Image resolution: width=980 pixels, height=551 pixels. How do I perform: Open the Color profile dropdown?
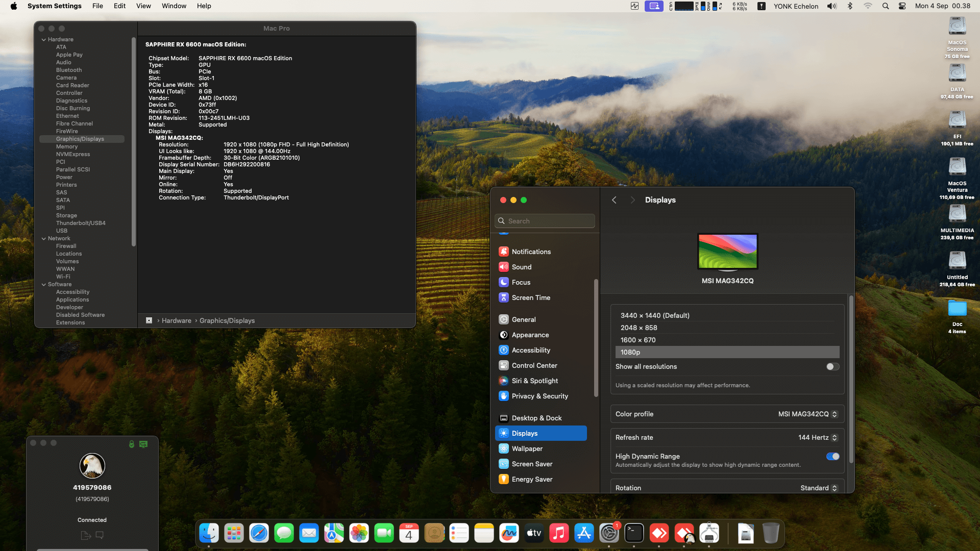[x=807, y=414]
